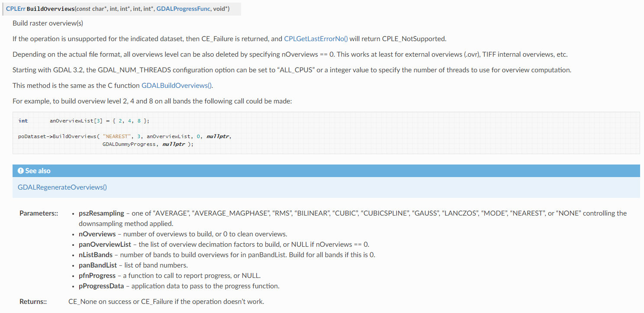Click the exclamation icon beside See also
Screen dimensions: 644x313
[20, 171]
